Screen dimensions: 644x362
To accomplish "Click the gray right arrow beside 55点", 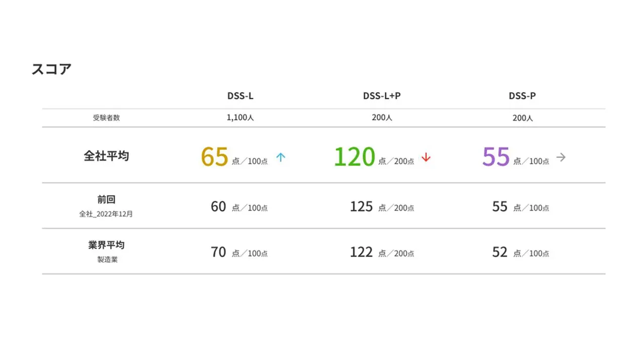I will tap(561, 157).
